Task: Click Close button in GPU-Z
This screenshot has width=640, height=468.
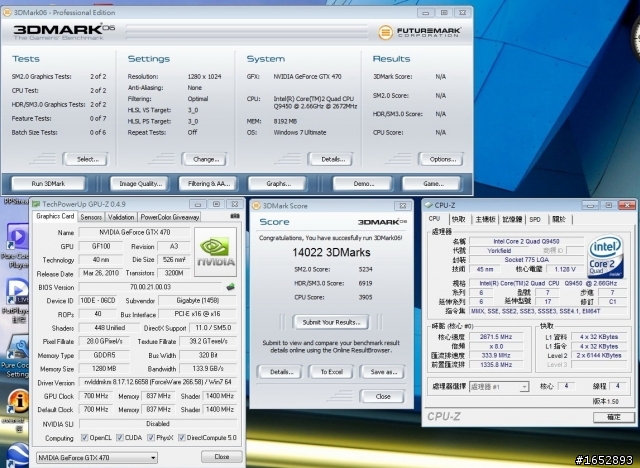Action: click(222, 457)
